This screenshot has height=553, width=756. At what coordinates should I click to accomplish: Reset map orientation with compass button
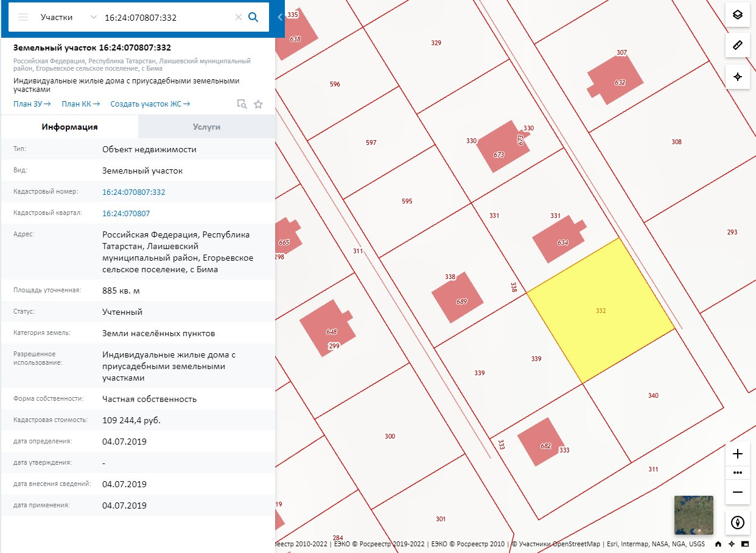tap(738, 523)
